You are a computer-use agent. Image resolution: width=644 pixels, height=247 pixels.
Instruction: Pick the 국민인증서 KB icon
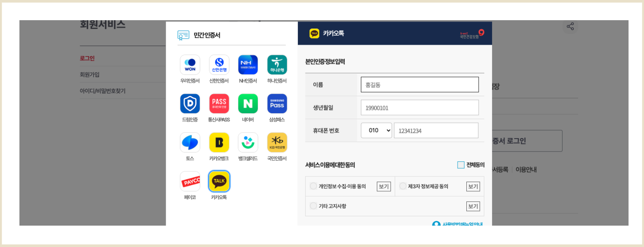click(x=277, y=142)
